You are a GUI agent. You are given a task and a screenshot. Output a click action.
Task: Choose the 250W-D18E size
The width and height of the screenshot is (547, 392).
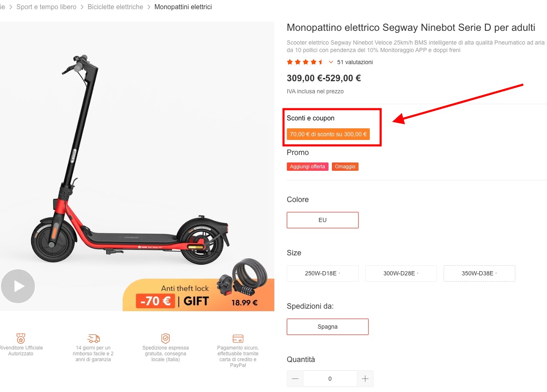pos(322,273)
